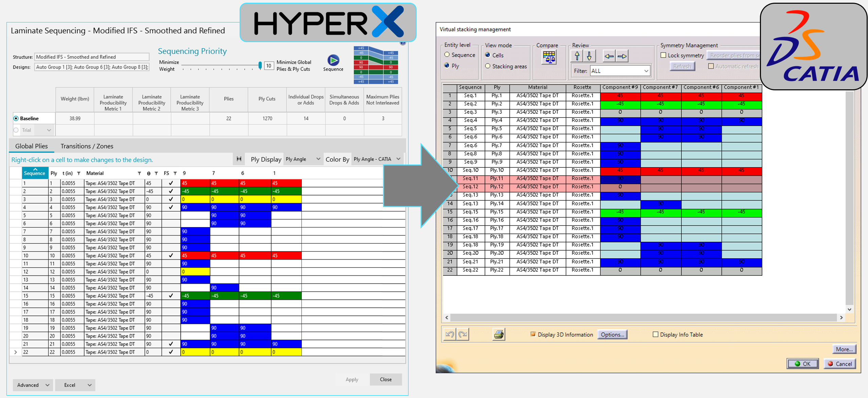This screenshot has height=398, width=868.
Task: Click the horizontal scrollbar right arrow
Action: tap(841, 318)
